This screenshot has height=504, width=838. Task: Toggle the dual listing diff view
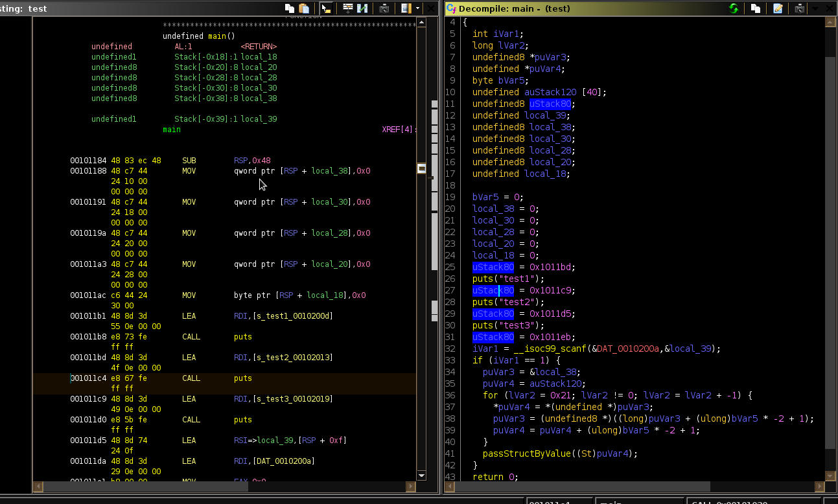click(x=362, y=8)
